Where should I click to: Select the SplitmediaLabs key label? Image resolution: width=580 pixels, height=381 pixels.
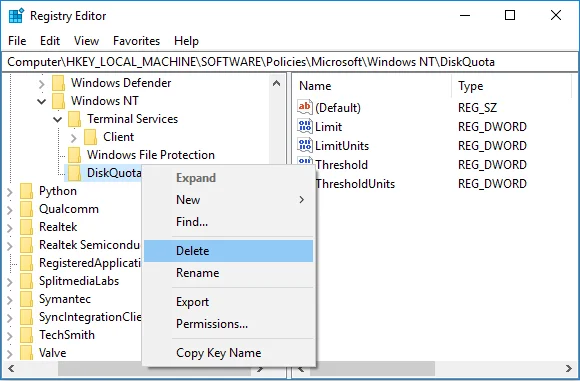point(79,281)
